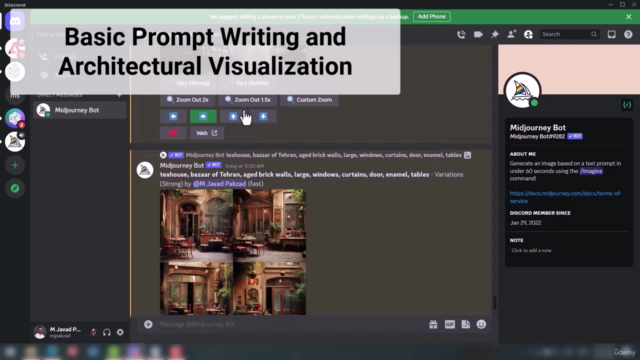The width and height of the screenshot is (640, 360).
Task: Click M Javad P... user avatar panel
Action: [x=58, y=332]
